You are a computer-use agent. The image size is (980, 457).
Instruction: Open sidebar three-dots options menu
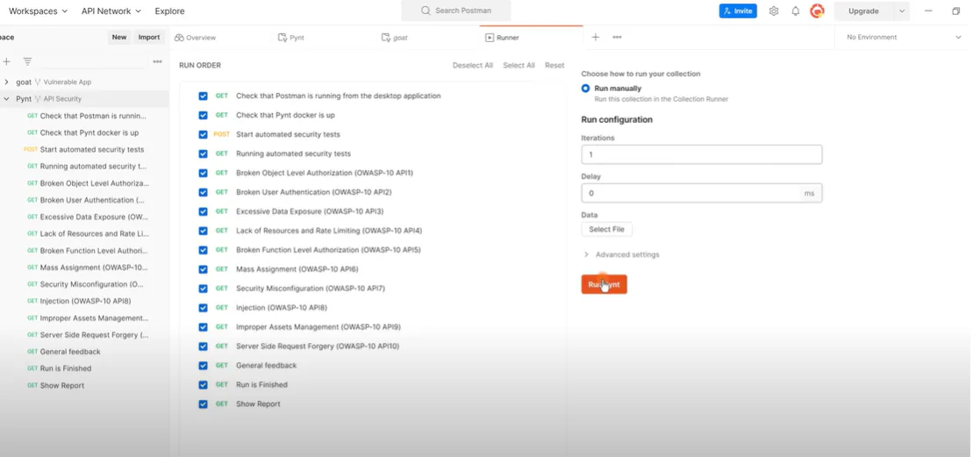coord(158,61)
